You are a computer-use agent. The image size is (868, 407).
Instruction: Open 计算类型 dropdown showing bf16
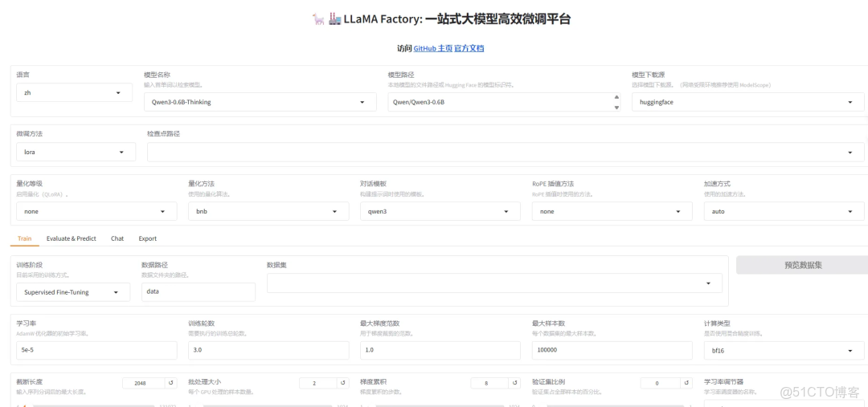click(784, 351)
